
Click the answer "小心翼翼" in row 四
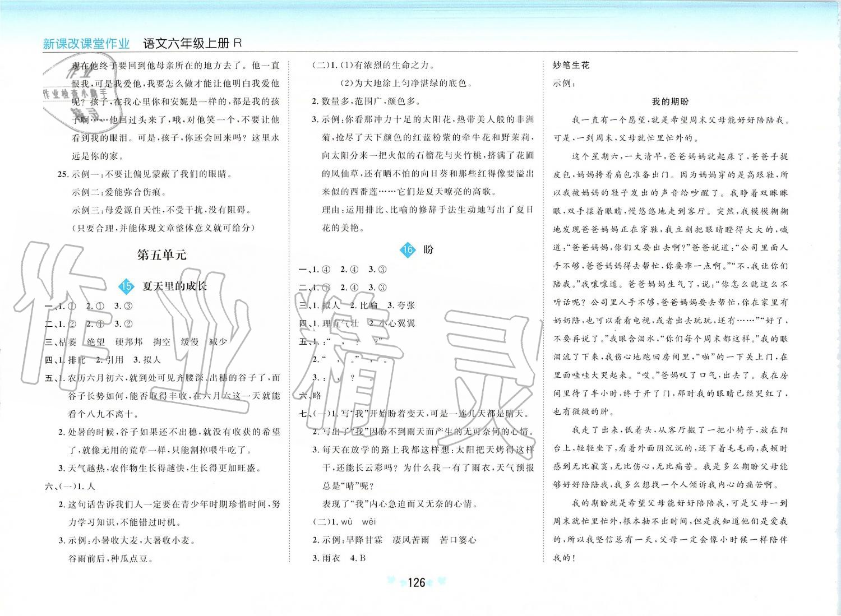point(397,323)
